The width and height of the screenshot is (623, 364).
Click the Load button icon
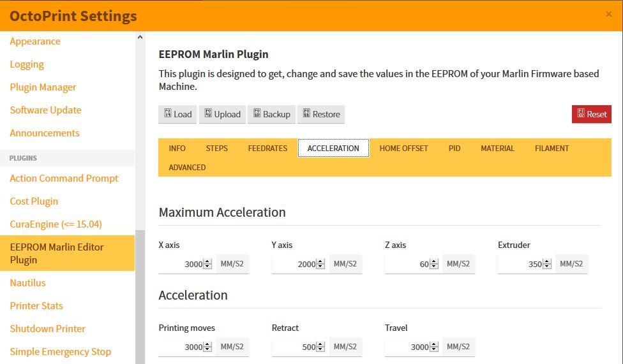(x=168, y=113)
